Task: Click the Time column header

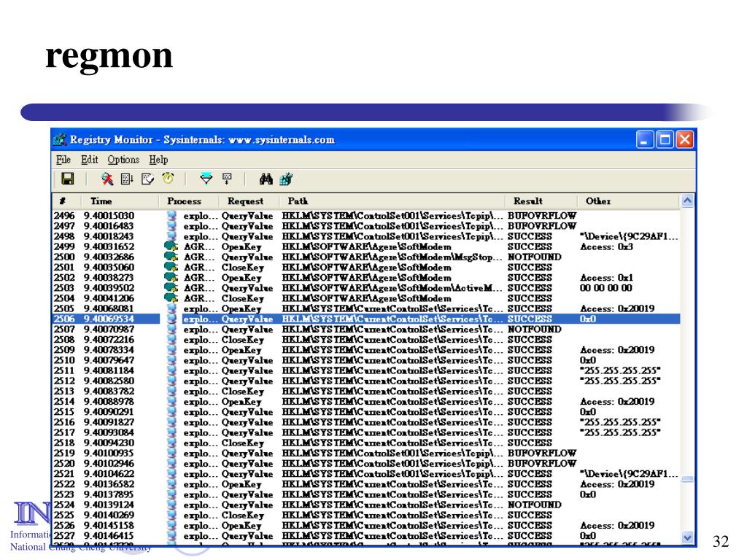Action: click(119, 201)
